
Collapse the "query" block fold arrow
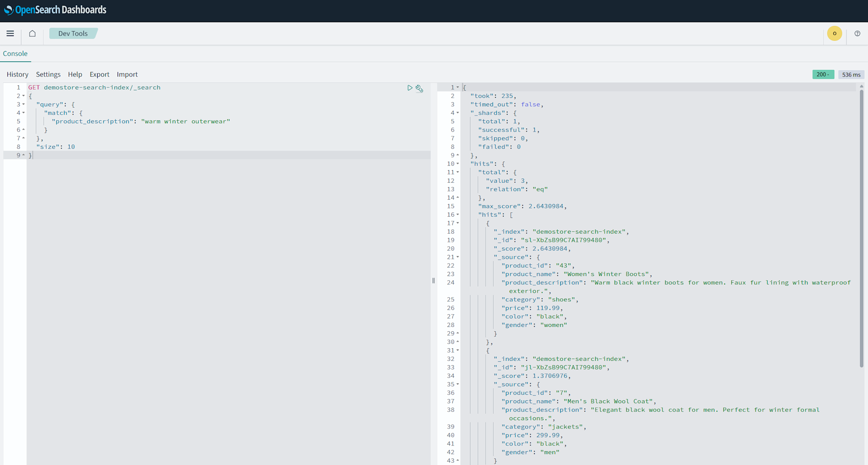(23, 105)
